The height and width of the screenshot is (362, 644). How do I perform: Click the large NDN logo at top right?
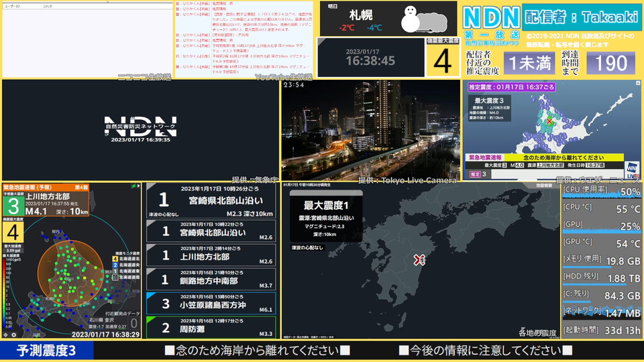coord(491,17)
